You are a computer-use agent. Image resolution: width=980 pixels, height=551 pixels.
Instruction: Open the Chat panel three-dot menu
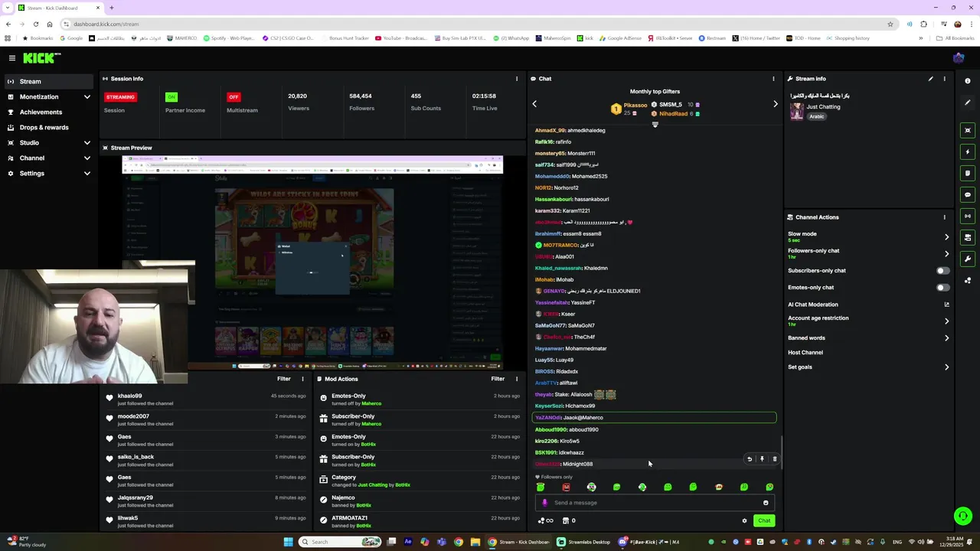tap(773, 79)
